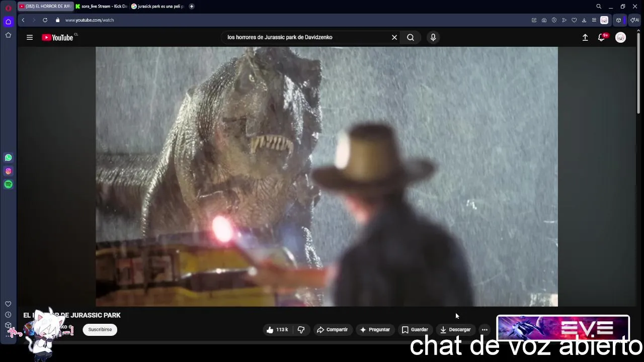Switch to sora_live Stream Kick tab
This screenshot has width=644, height=362.
tap(101, 7)
